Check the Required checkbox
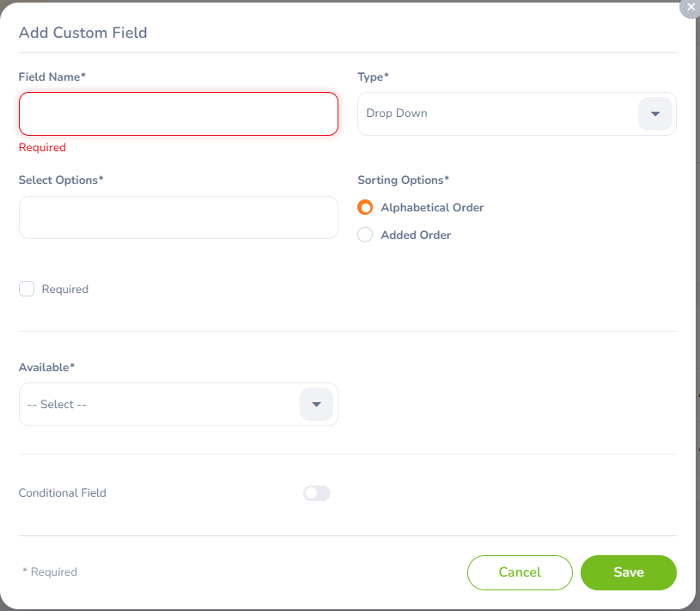The height and width of the screenshot is (611, 700). click(27, 289)
